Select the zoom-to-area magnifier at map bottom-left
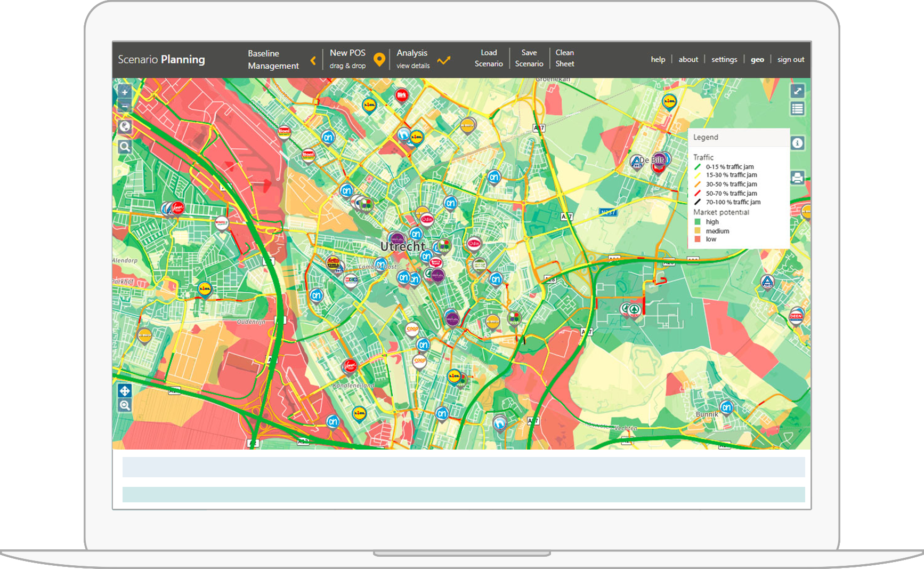The image size is (924, 569). point(124,405)
